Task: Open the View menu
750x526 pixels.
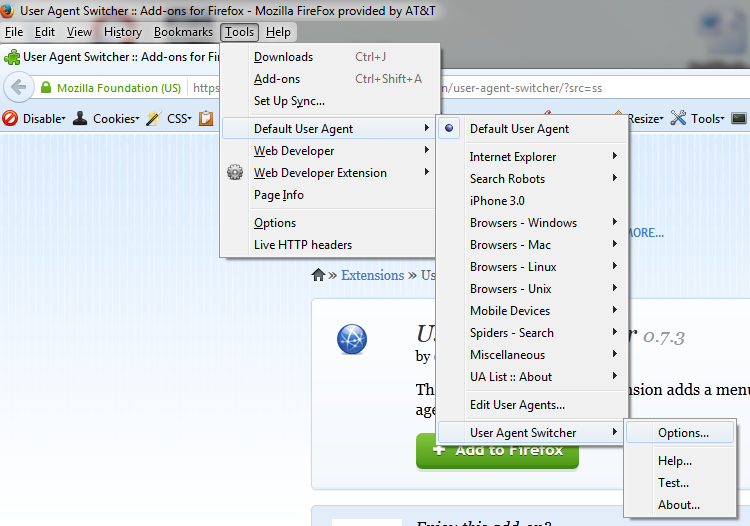Action: [x=79, y=32]
